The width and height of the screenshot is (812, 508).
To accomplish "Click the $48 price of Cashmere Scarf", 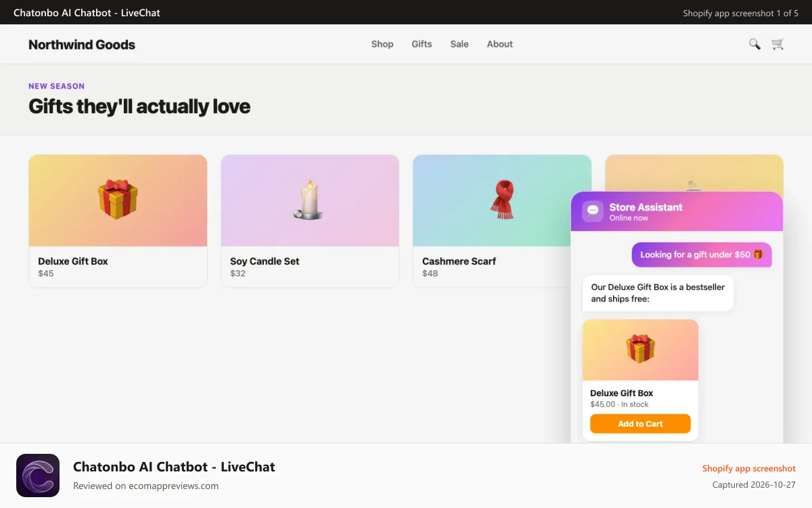I will coord(430,274).
